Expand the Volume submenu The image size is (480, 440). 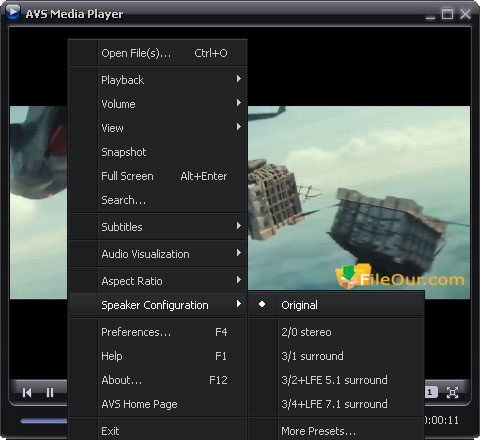click(x=158, y=104)
